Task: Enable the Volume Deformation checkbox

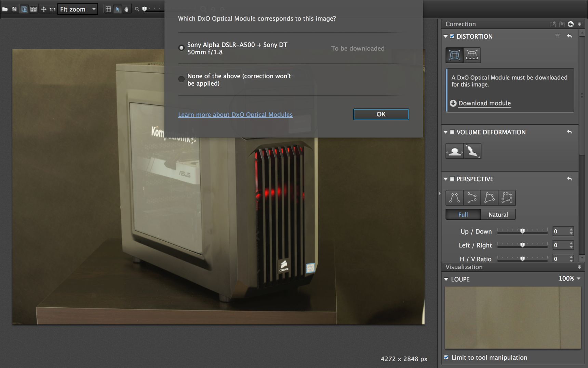Action: pyautogui.click(x=452, y=132)
